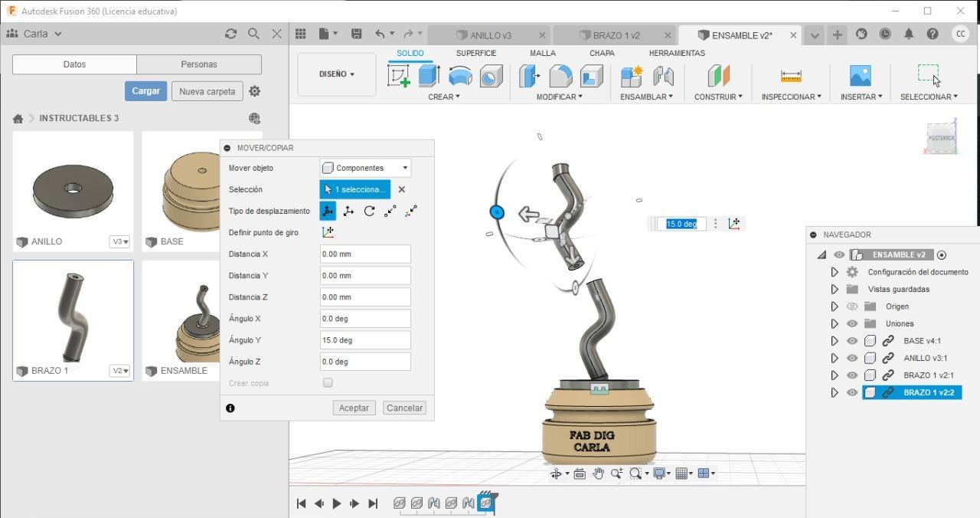Click the Orbit navigation icon
980x518 pixels.
pyautogui.click(x=557, y=474)
